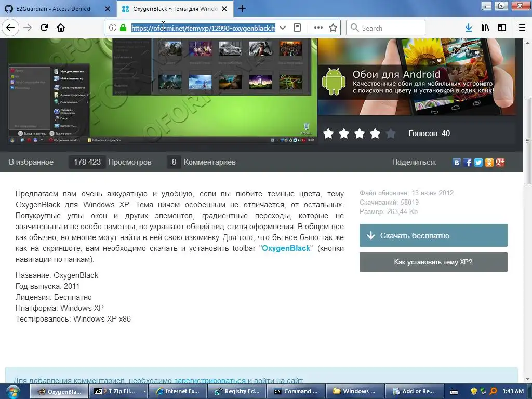Screen dimensions: 532x399
Task: Open the Windows Start orb
Action: point(12,392)
